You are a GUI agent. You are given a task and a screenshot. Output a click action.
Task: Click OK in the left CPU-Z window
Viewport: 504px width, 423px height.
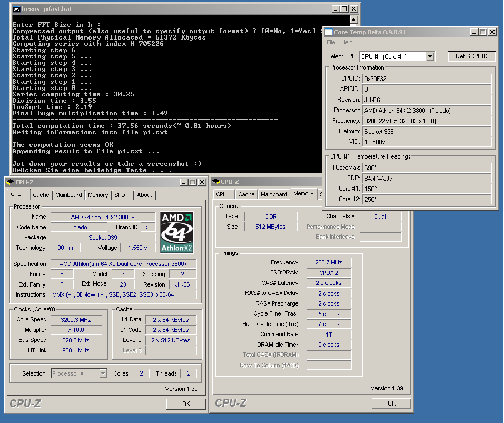pyautogui.click(x=186, y=404)
